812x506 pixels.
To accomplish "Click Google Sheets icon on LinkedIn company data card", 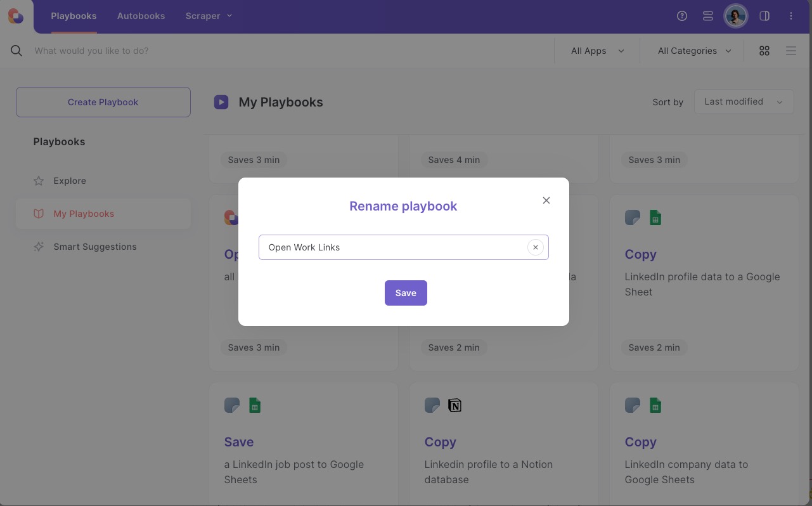I will [655, 406].
